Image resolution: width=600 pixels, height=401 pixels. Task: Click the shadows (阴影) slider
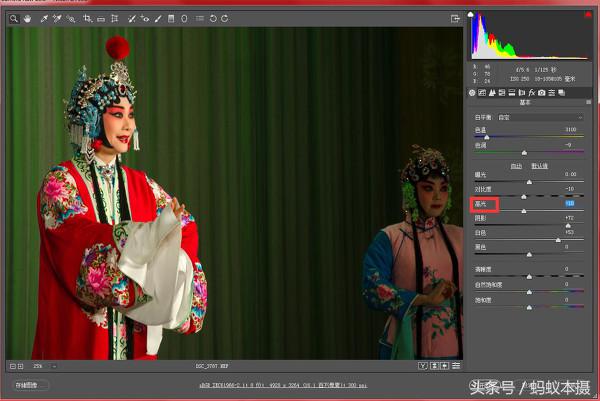pos(529,225)
